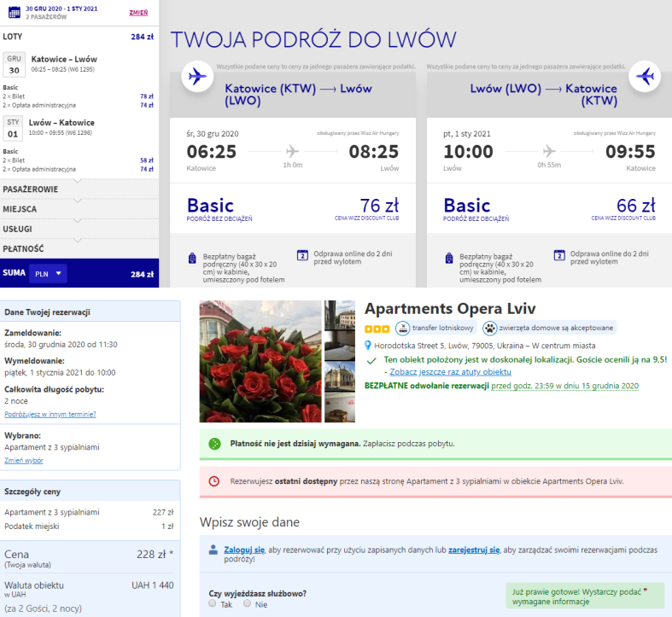The width and height of the screenshot is (672, 617).
Task: Click the backpack baggage icon in return flight
Action: pyautogui.click(x=448, y=258)
